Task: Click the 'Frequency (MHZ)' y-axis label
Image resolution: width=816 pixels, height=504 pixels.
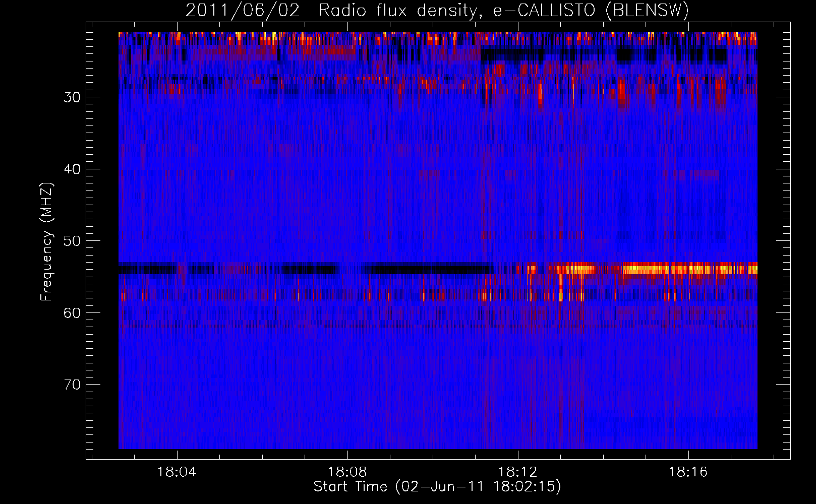Action: 46,241
